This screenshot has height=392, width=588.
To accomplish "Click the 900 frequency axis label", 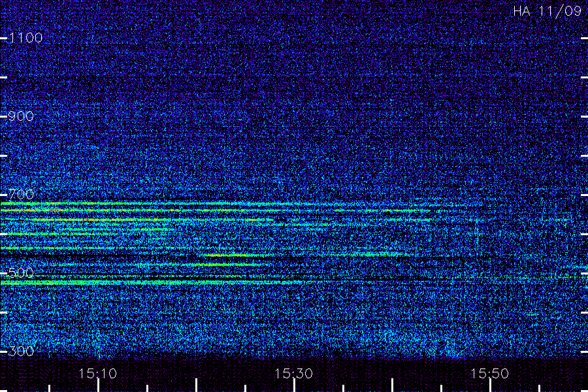I will (21, 116).
